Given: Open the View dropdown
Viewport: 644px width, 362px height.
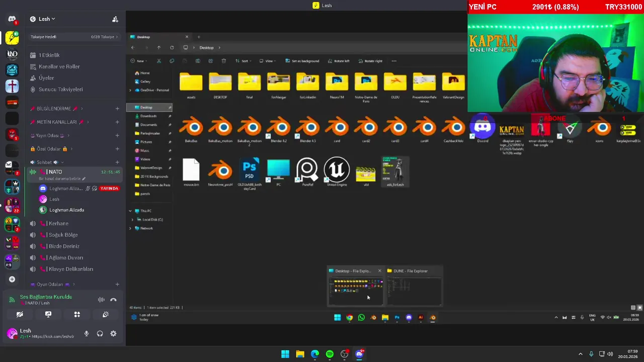Looking at the screenshot, I should pos(269,61).
